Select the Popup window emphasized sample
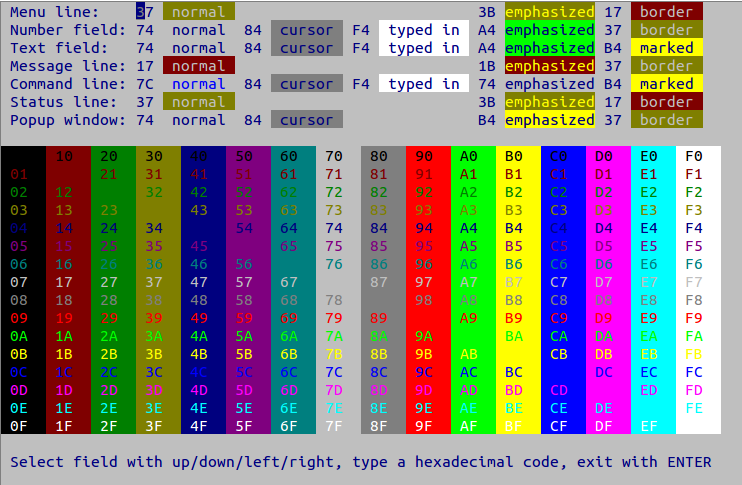 coord(549,120)
